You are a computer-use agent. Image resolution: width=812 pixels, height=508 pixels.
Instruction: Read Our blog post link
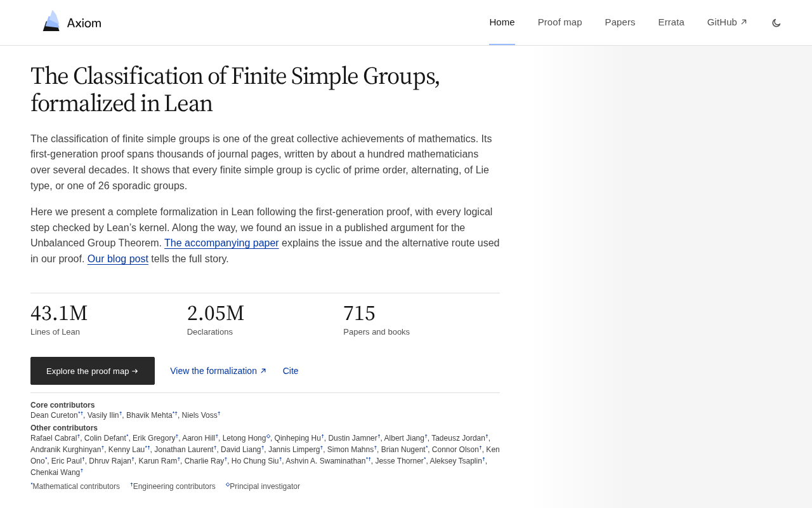pyautogui.click(x=118, y=259)
